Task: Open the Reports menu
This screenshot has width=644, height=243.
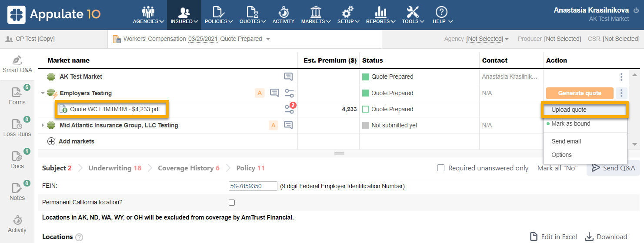Action: pos(380,15)
